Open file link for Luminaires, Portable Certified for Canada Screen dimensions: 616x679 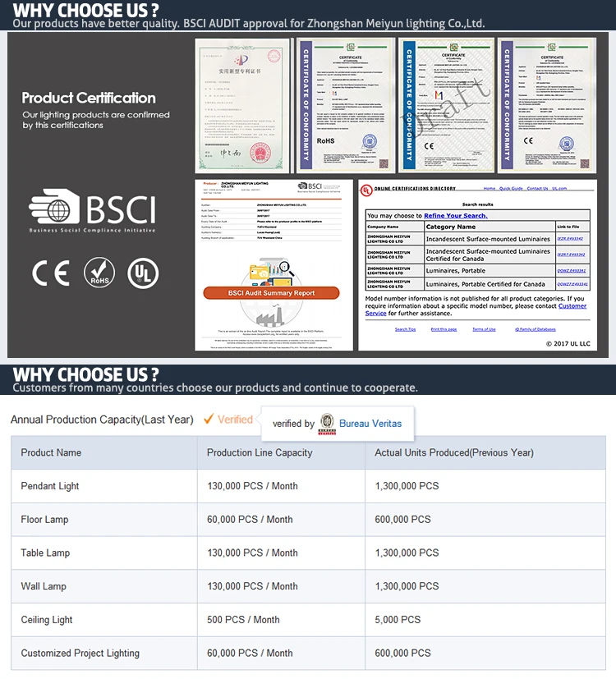coord(572,284)
